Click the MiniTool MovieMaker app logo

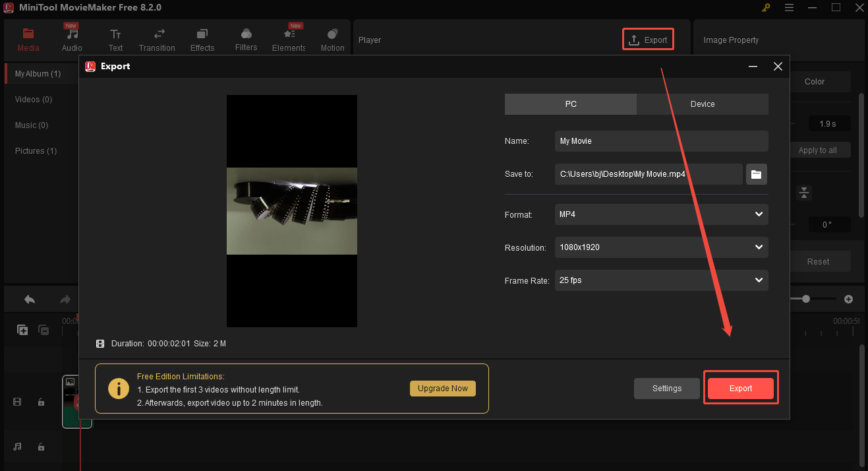(x=10, y=8)
